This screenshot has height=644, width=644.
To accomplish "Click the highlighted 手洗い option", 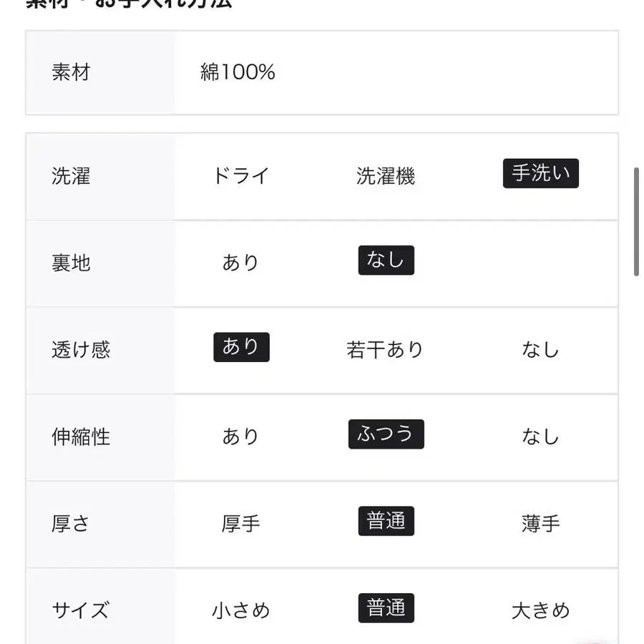I will click(x=540, y=174).
